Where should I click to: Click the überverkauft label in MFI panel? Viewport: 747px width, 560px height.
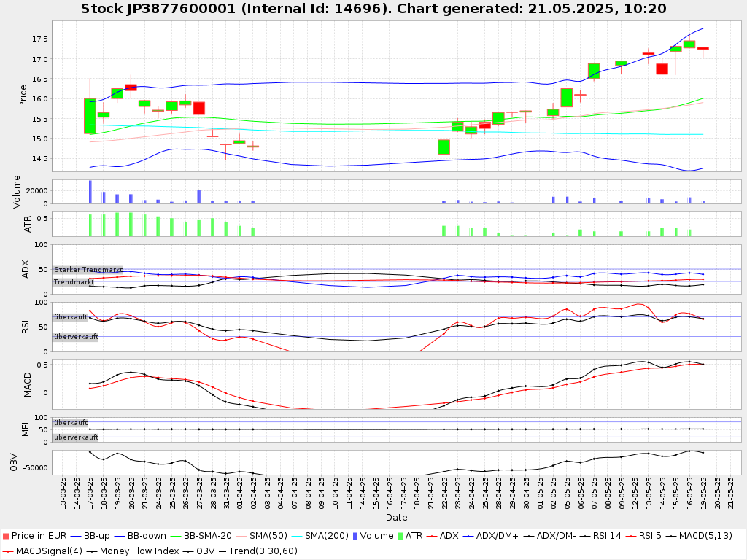click(x=76, y=437)
